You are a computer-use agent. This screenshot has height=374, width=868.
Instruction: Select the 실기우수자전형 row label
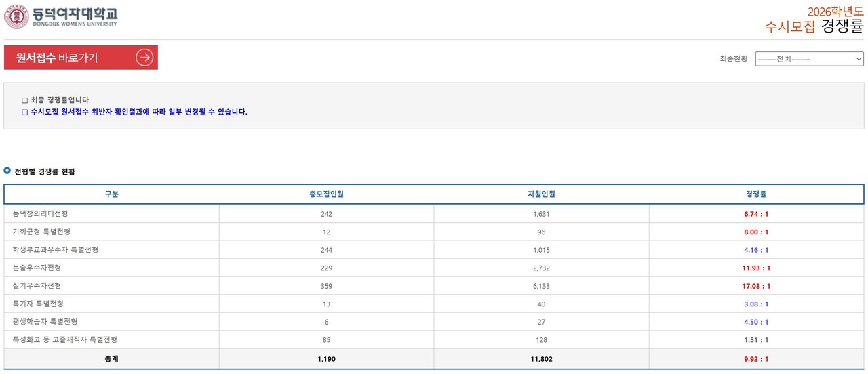(x=36, y=286)
